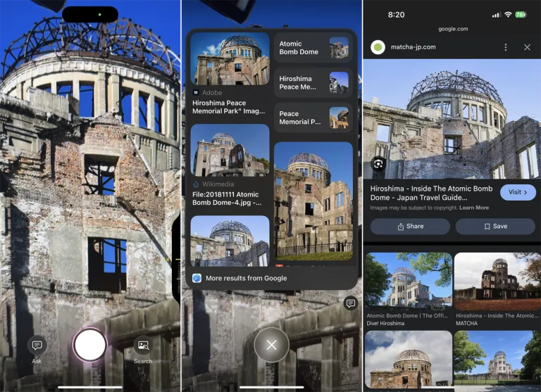The width and height of the screenshot is (541, 392).
Task: Open the Adobe Hiroshima Peace Memorial Park result
Action: (230, 74)
